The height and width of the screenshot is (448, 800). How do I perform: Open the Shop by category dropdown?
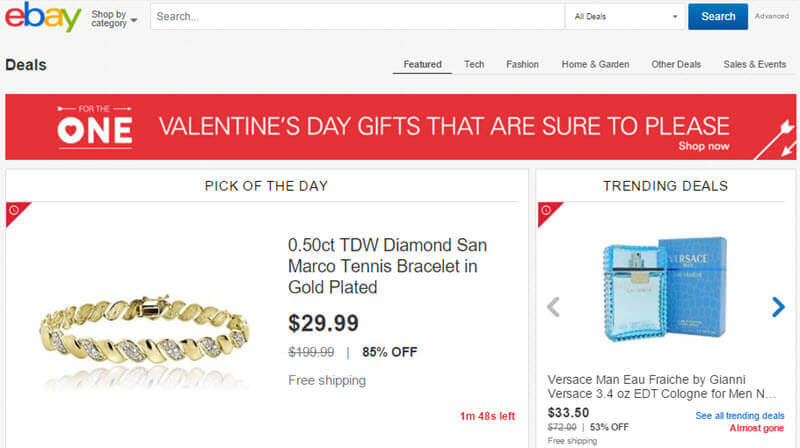(113, 18)
